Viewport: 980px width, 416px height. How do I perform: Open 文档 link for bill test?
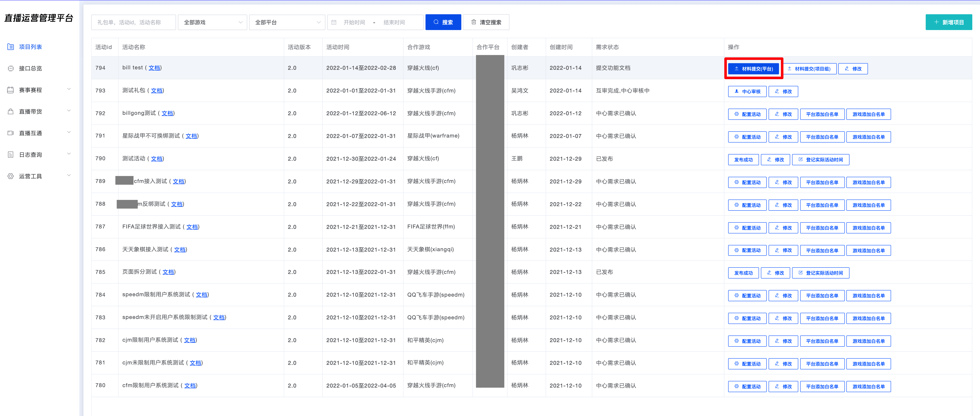[154, 68]
